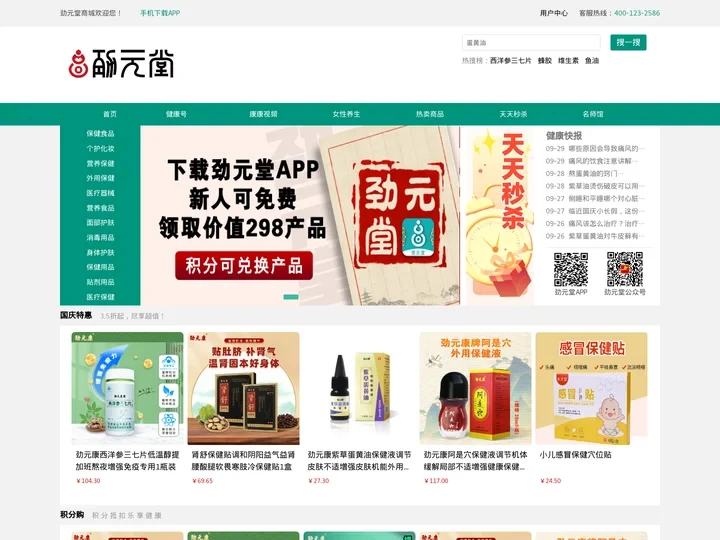Open the 健康快报 heading

click(564, 135)
